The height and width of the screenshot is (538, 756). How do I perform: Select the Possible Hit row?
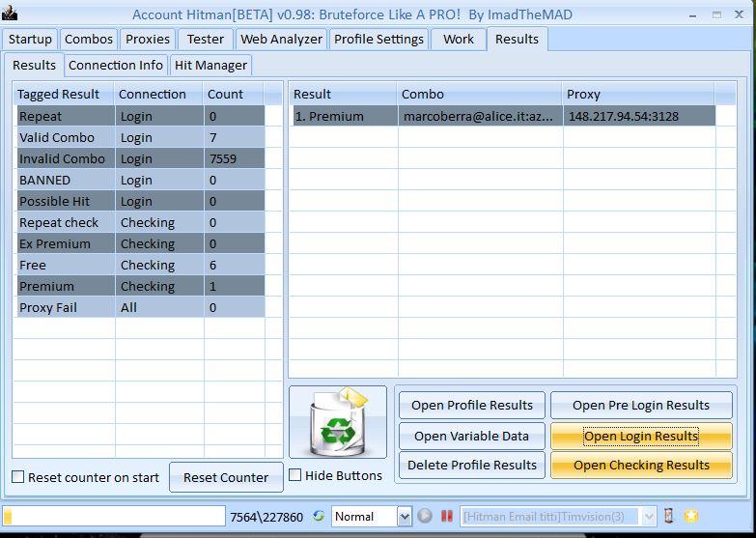pyautogui.click(x=141, y=201)
